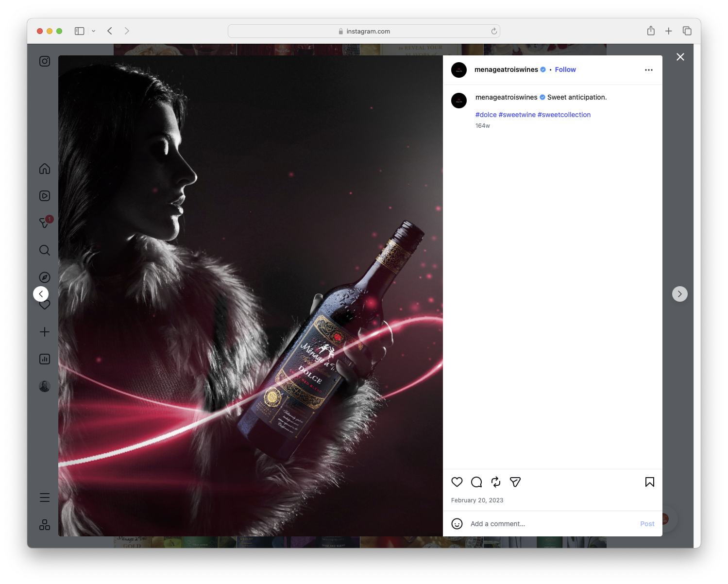This screenshot has width=728, height=584.
Task: Save the post using the bookmark icon
Action: [x=649, y=482]
